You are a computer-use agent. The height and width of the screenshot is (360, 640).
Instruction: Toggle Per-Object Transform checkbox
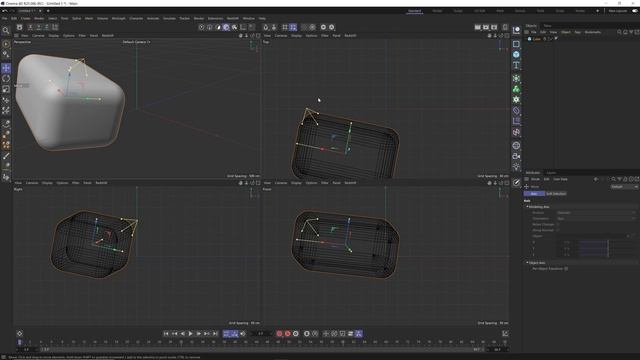(566, 269)
